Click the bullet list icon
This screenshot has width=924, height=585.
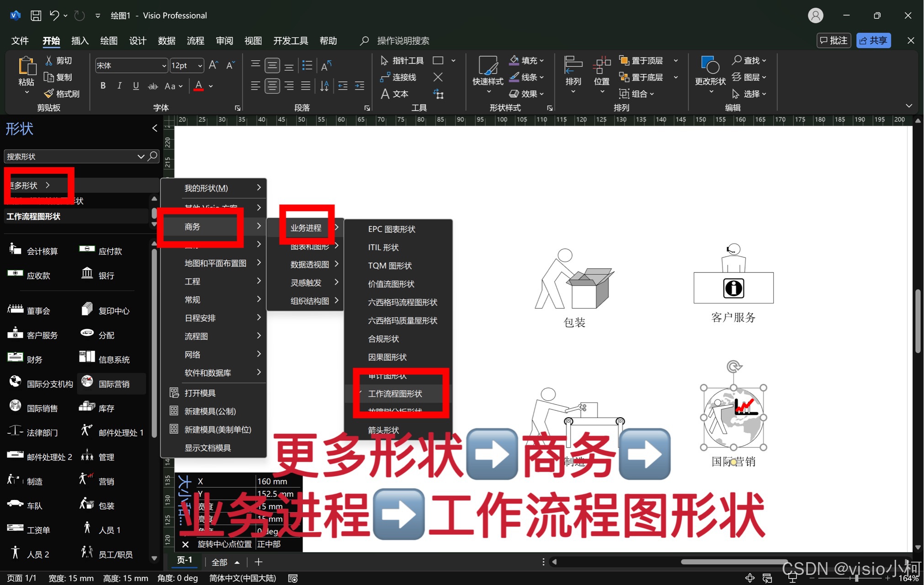(308, 65)
